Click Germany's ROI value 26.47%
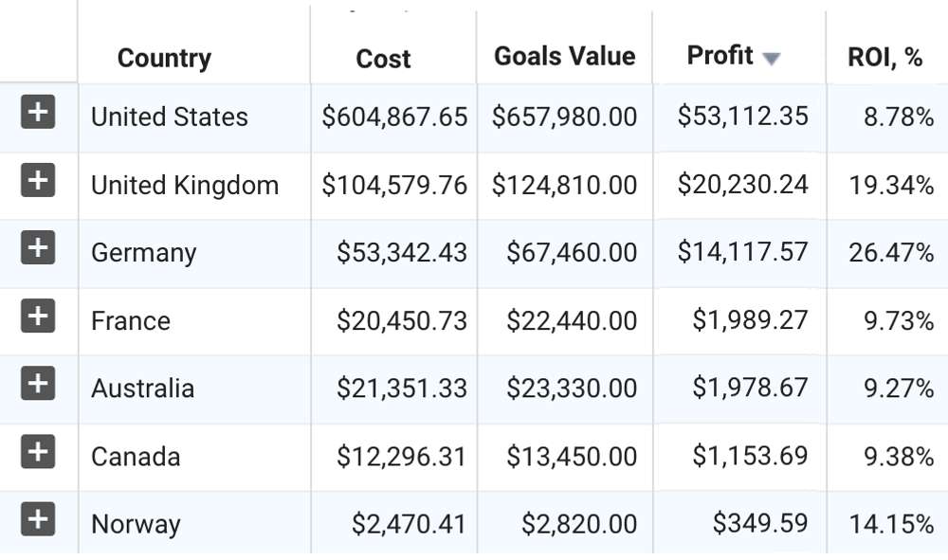 [891, 253]
